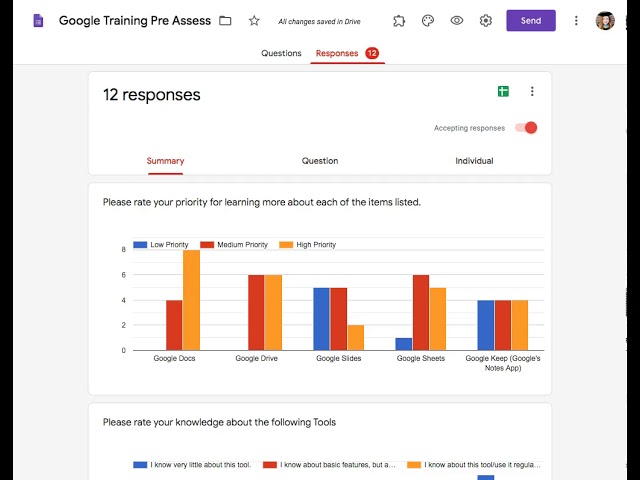The image size is (640, 480).
Task: Open the customize theme palette icon
Action: [428, 20]
